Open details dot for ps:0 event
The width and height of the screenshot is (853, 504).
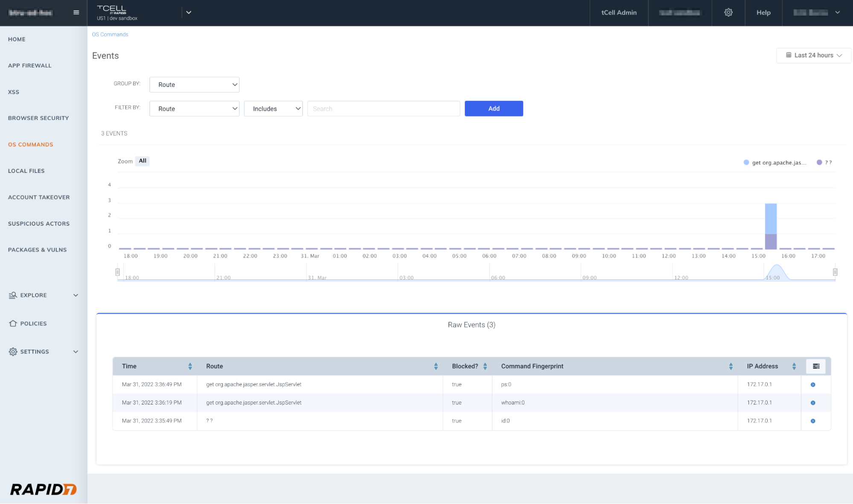(812, 385)
